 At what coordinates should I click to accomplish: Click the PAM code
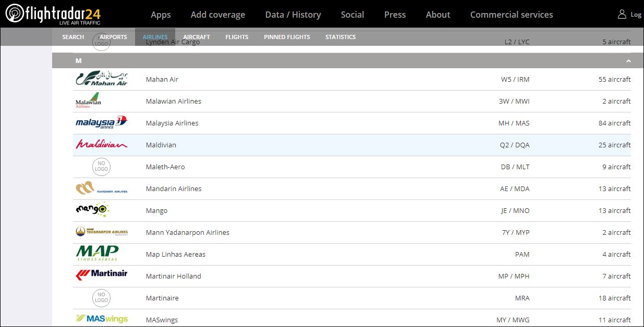coord(522,254)
